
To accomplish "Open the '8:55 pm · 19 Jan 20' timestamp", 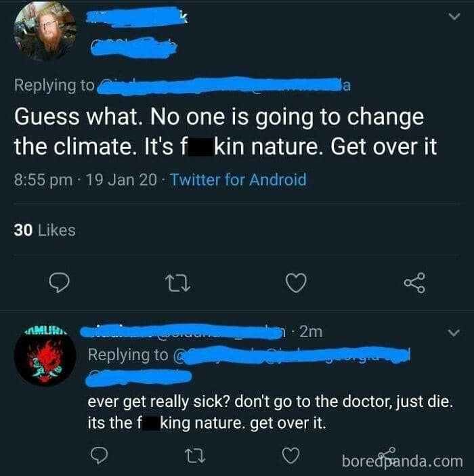I will (x=87, y=180).
